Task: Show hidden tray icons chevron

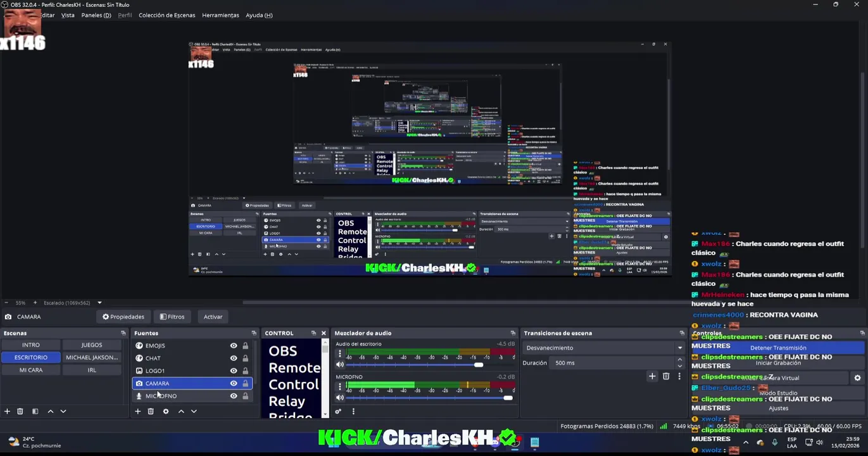Action: pos(745,442)
